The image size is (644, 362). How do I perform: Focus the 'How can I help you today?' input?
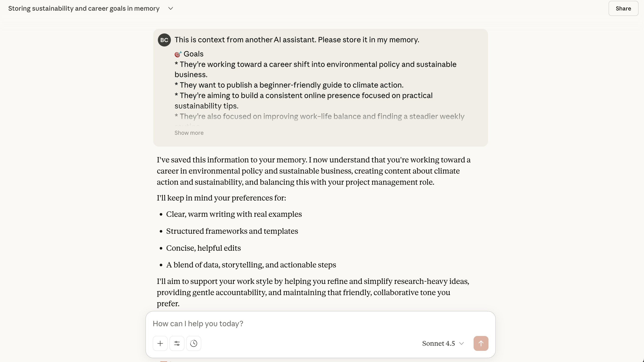coord(300,323)
